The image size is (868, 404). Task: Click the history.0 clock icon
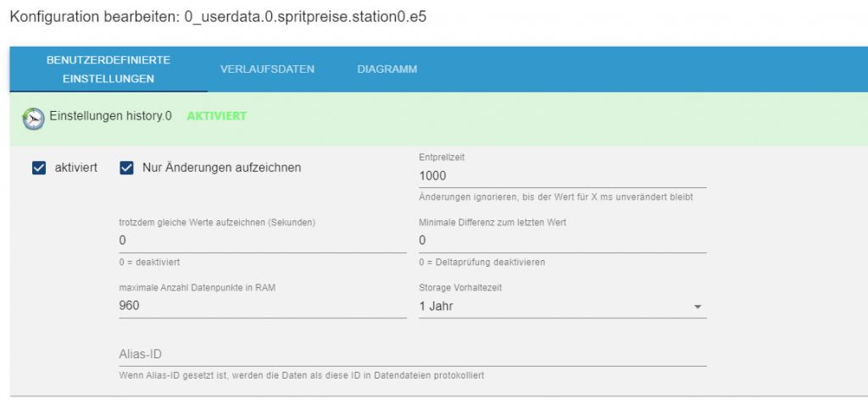coord(33,119)
